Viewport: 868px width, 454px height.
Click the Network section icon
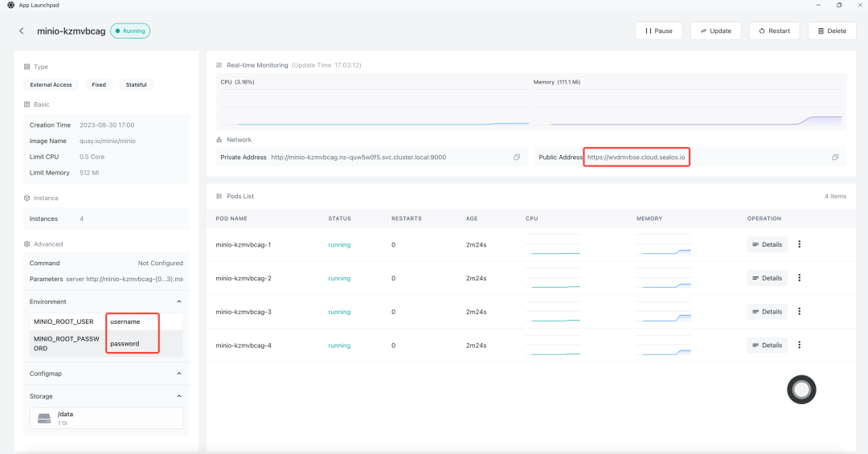pos(219,140)
